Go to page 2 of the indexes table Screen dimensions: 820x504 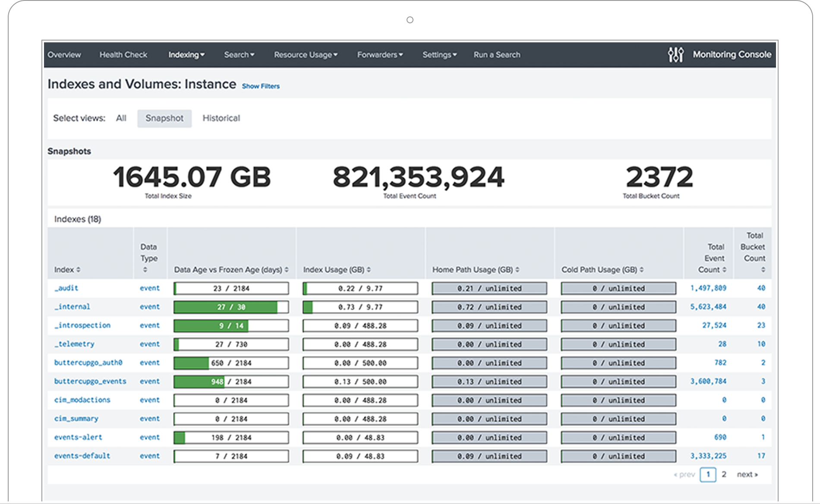pyautogui.click(x=724, y=474)
